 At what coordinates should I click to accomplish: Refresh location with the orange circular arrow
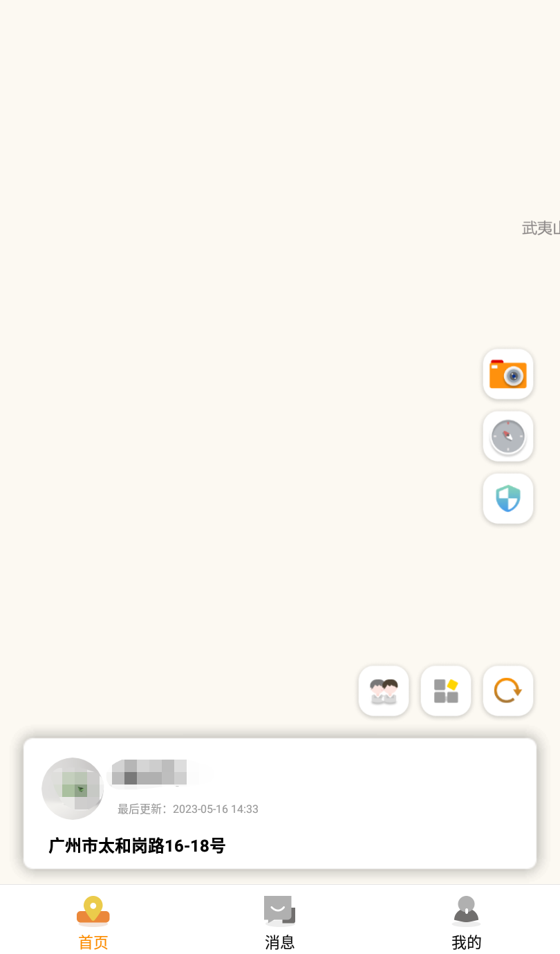coord(508,691)
